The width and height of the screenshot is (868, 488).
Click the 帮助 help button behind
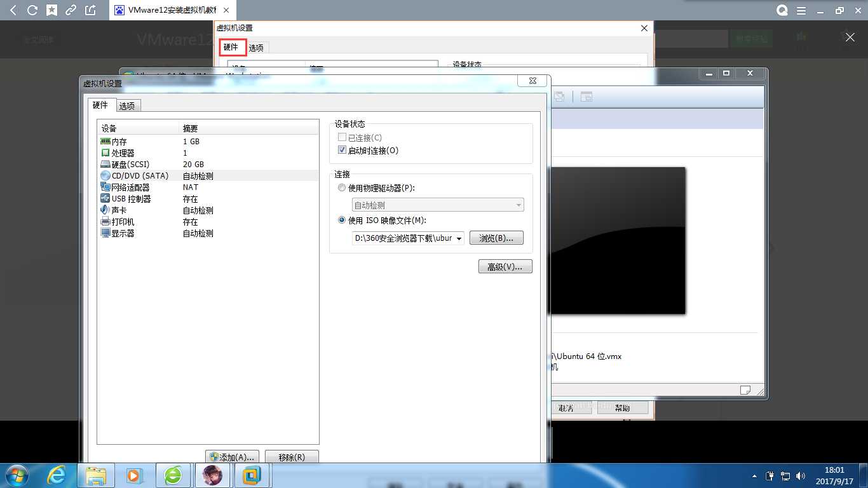[622, 408]
